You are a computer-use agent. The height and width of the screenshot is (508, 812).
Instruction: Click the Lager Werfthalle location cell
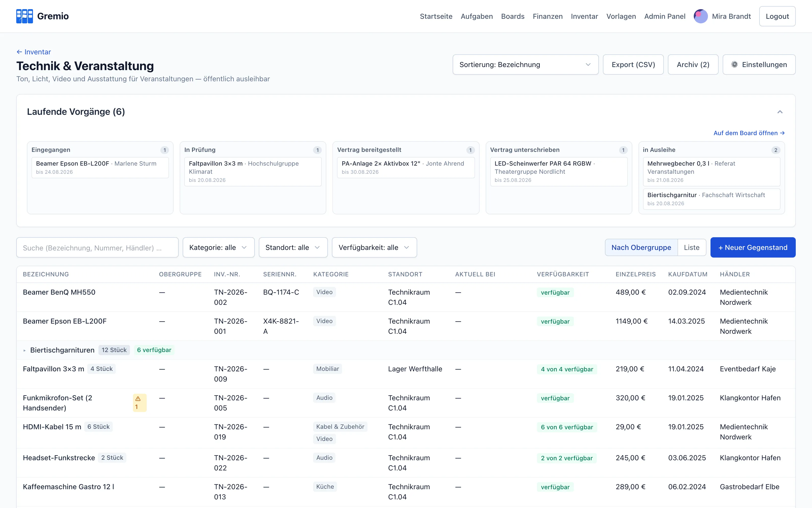coord(415,369)
